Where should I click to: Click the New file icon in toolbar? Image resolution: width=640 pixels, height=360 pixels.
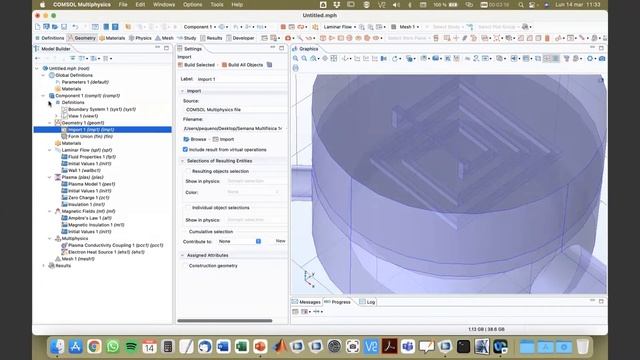click(38, 27)
